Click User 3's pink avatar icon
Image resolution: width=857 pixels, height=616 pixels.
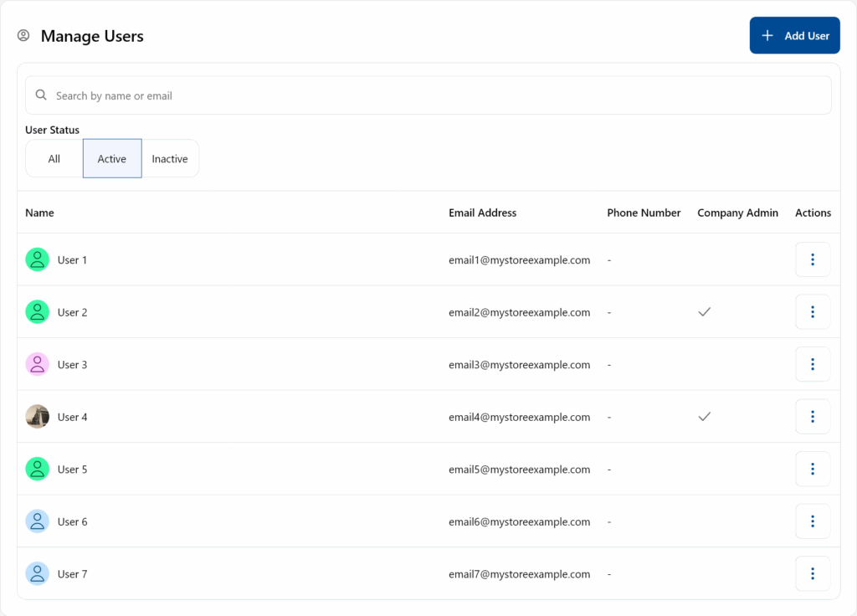tap(37, 364)
